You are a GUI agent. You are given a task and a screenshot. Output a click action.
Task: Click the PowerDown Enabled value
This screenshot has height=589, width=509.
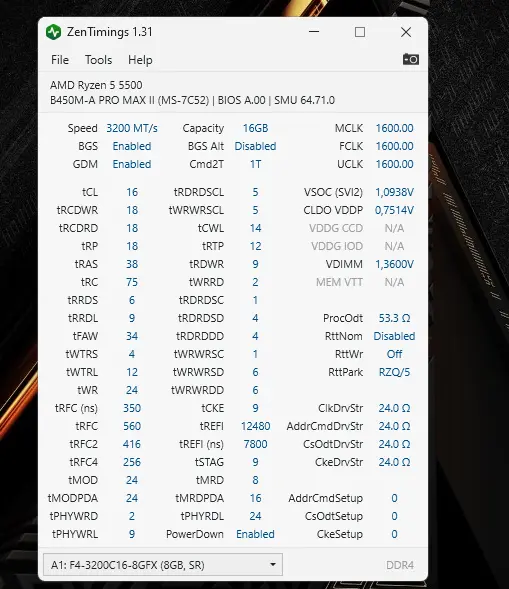click(x=255, y=534)
